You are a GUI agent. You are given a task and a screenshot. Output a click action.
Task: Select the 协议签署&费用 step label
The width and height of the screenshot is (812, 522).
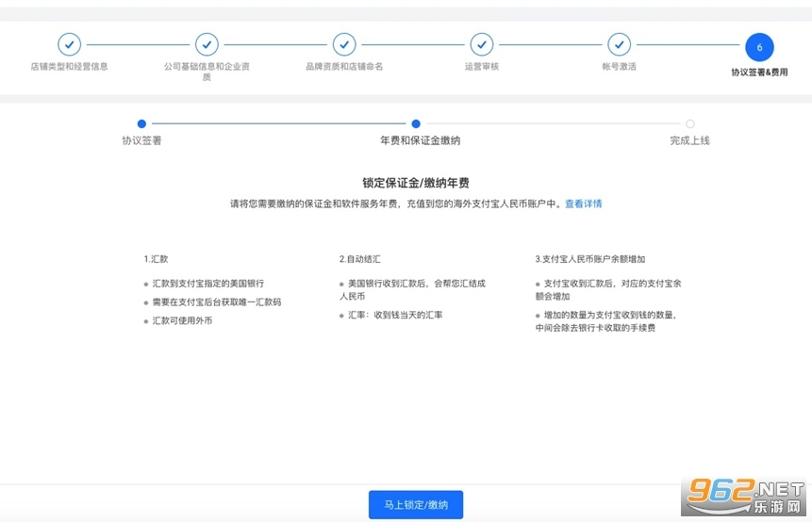point(759,72)
